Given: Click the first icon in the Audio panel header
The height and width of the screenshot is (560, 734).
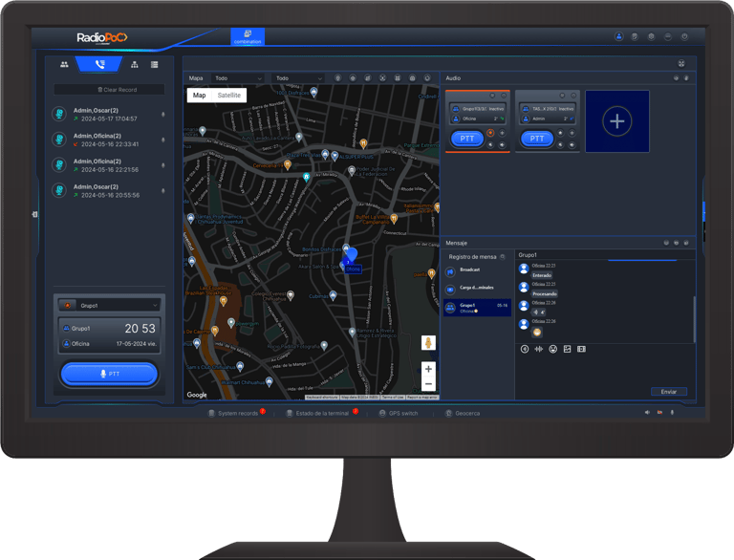Looking at the screenshot, I should click(x=676, y=78).
